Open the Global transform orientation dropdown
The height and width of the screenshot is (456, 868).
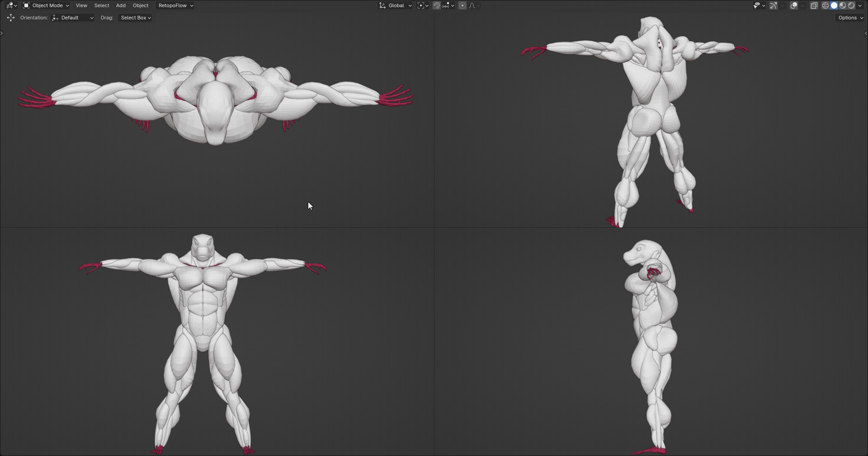pos(396,5)
